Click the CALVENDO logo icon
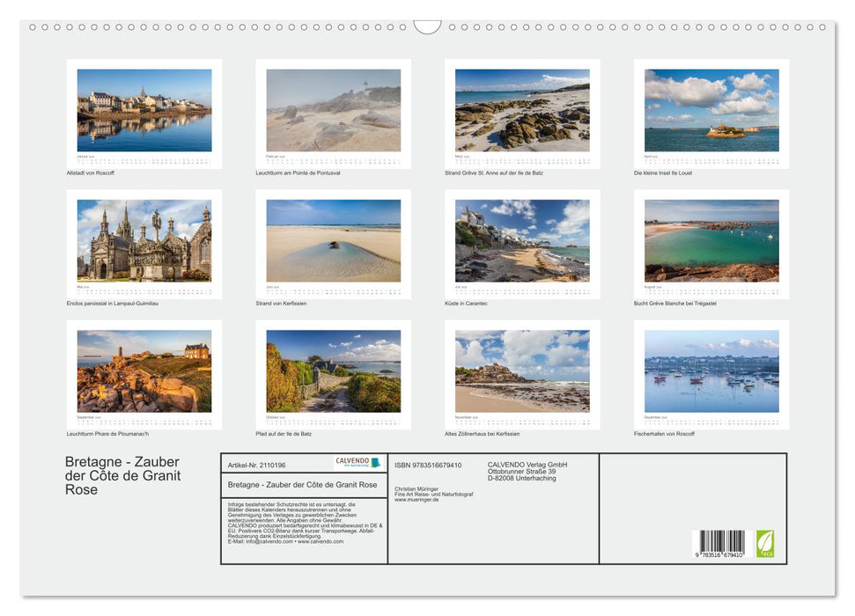The image size is (855, 616). [x=354, y=461]
